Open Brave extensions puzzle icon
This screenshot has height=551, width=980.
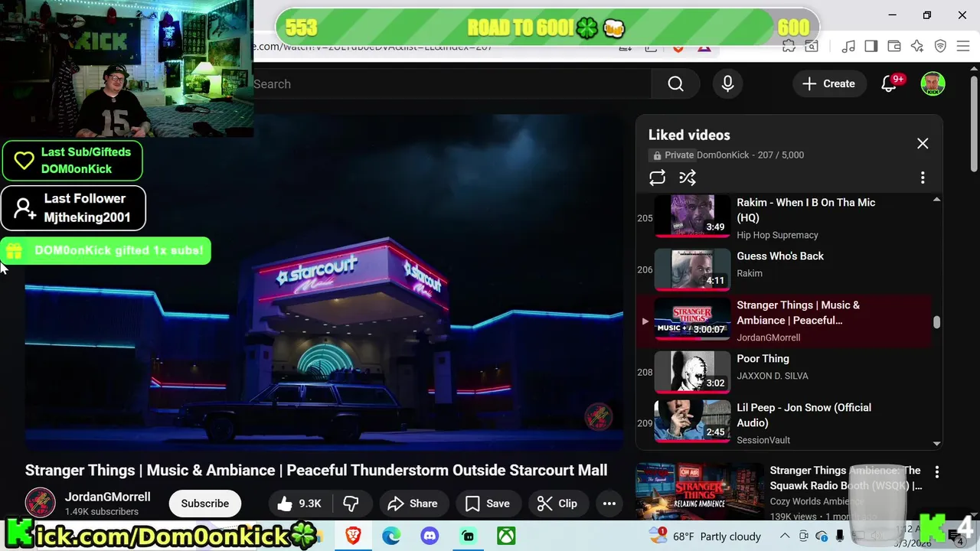789,47
